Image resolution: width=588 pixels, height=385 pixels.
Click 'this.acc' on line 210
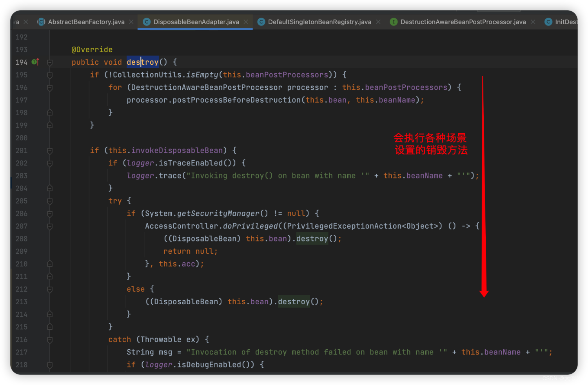177,264
